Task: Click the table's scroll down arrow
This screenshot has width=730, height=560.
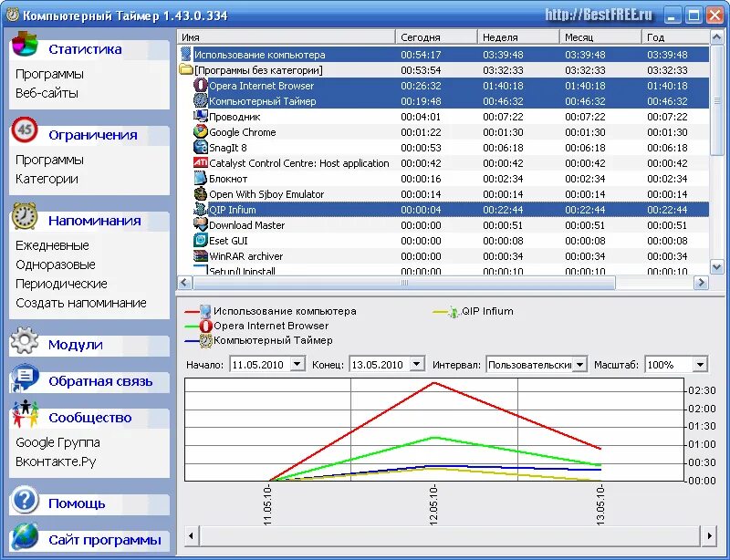Action: [716, 266]
